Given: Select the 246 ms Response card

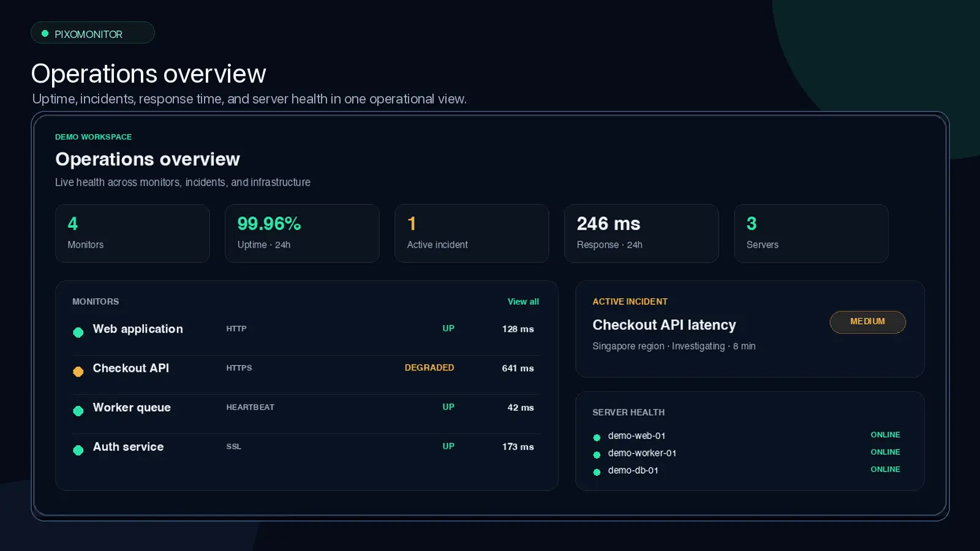Looking at the screenshot, I should (x=641, y=234).
